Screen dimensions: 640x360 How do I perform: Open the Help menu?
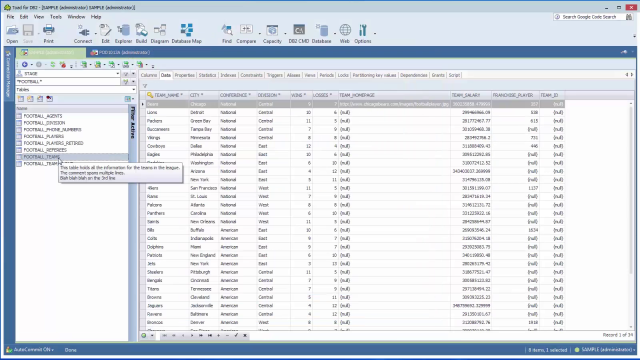pyautogui.click(x=96, y=17)
